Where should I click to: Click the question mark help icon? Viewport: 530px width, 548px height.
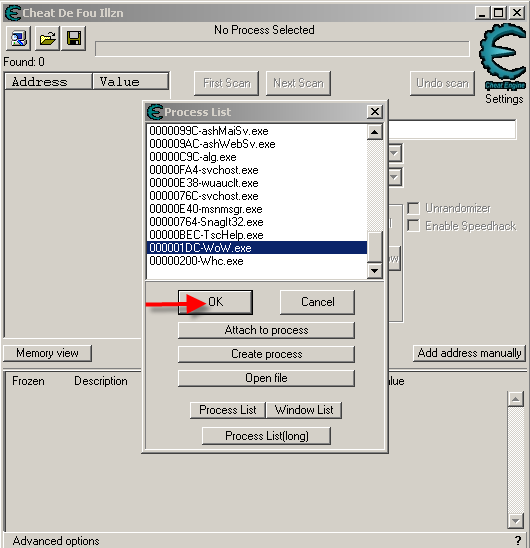(518, 540)
